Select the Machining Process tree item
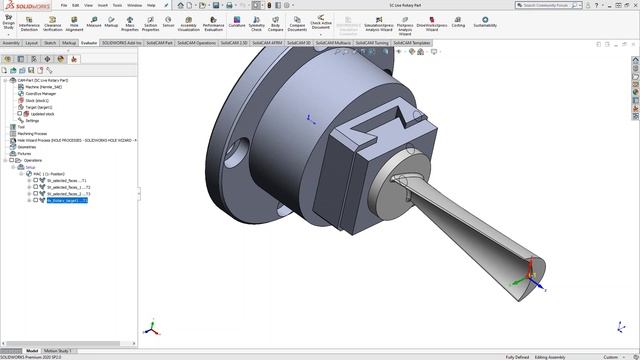Image resolution: width=640 pixels, height=360 pixels. coord(29,133)
